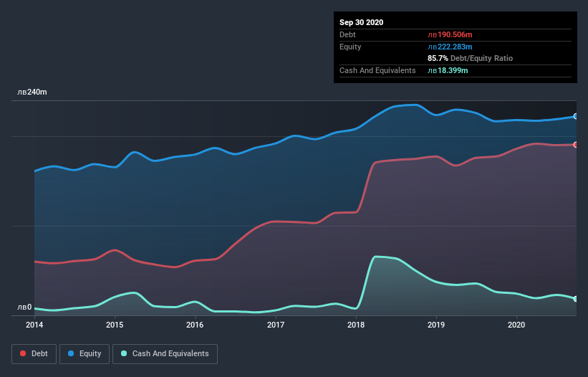
Task: Click the лв0 y-axis label
Action: click(24, 307)
